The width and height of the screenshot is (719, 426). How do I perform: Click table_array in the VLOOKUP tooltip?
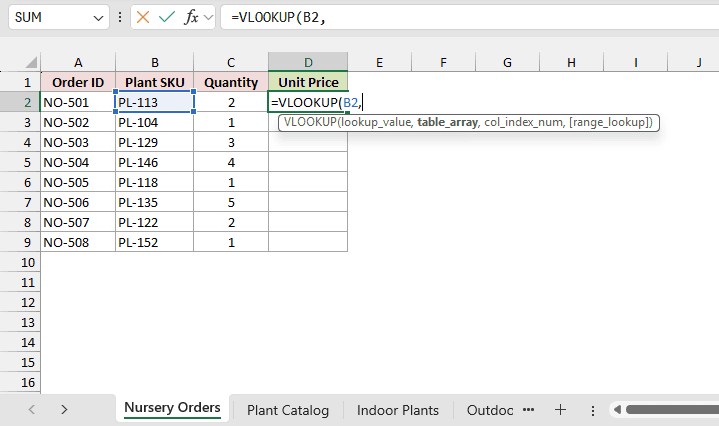point(447,122)
